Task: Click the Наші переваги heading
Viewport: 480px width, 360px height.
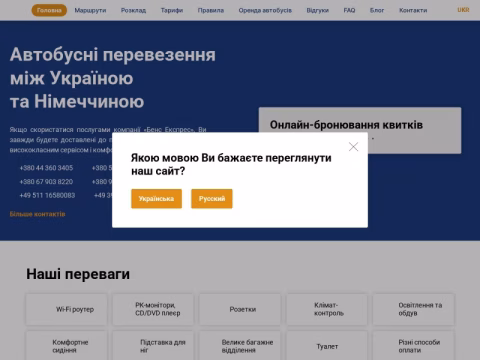Action: (x=78, y=274)
